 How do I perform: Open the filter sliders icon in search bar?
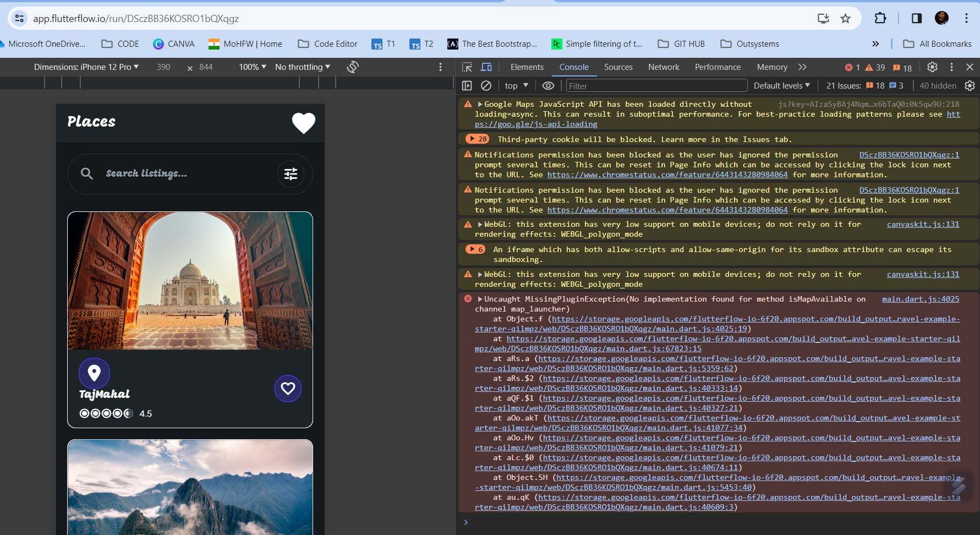291,174
